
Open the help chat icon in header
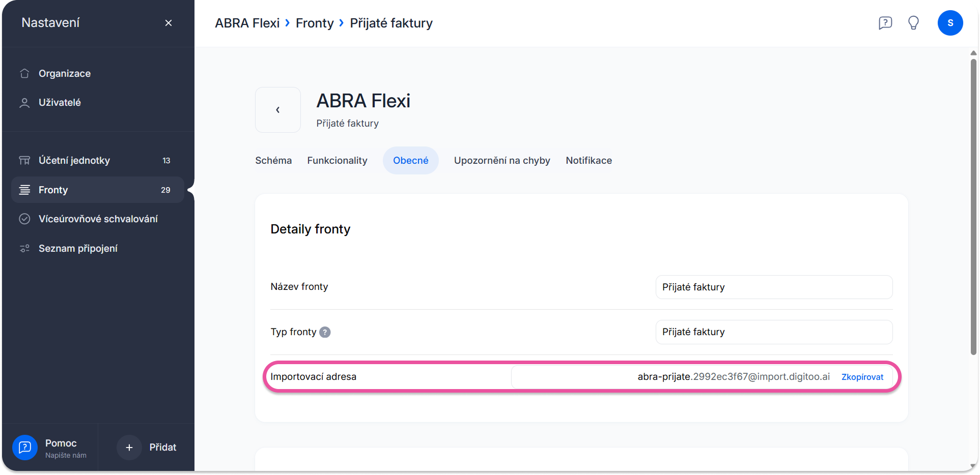point(885,23)
